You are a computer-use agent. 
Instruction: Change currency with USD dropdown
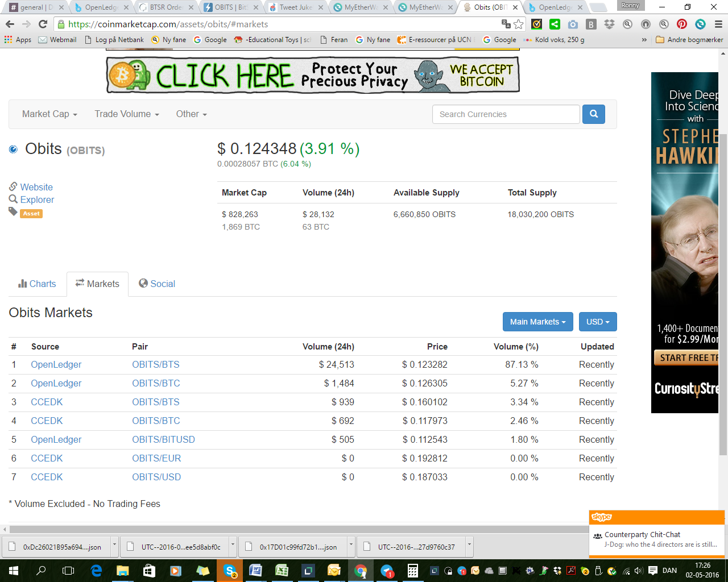pyautogui.click(x=598, y=322)
